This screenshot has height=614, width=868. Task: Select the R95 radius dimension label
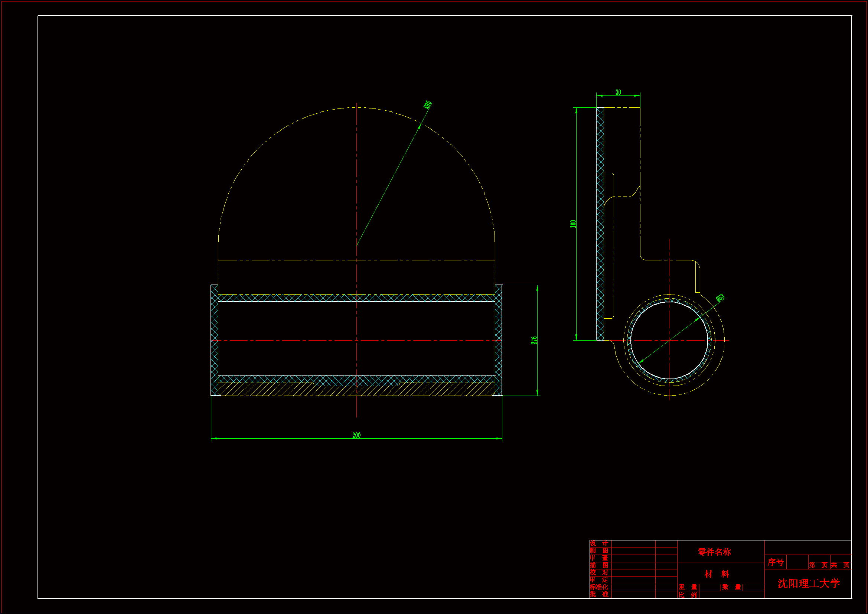[x=427, y=105]
